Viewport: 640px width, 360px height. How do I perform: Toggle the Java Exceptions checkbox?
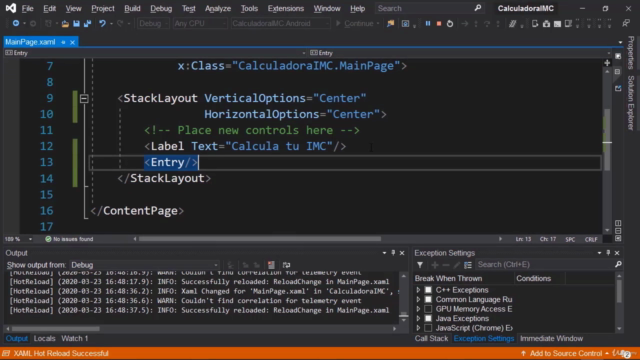click(428, 318)
